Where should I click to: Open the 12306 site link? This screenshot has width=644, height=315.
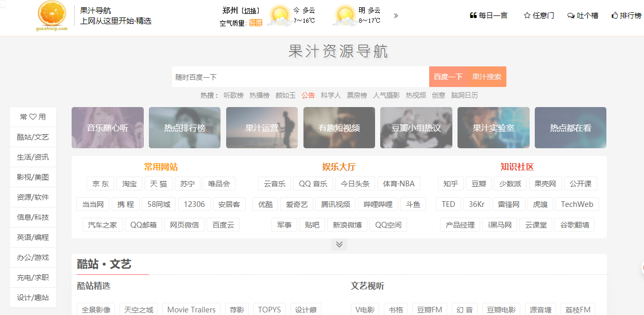click(194, 204)
